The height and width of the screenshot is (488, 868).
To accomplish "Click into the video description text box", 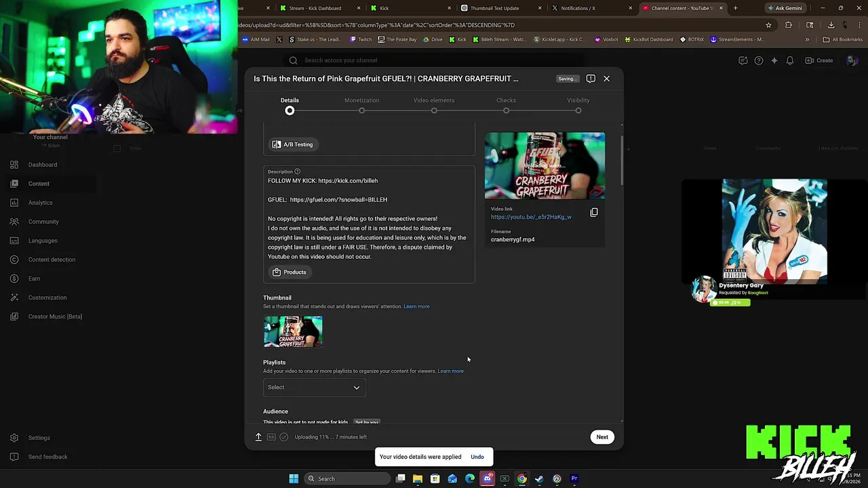I will tap(369, 224).
